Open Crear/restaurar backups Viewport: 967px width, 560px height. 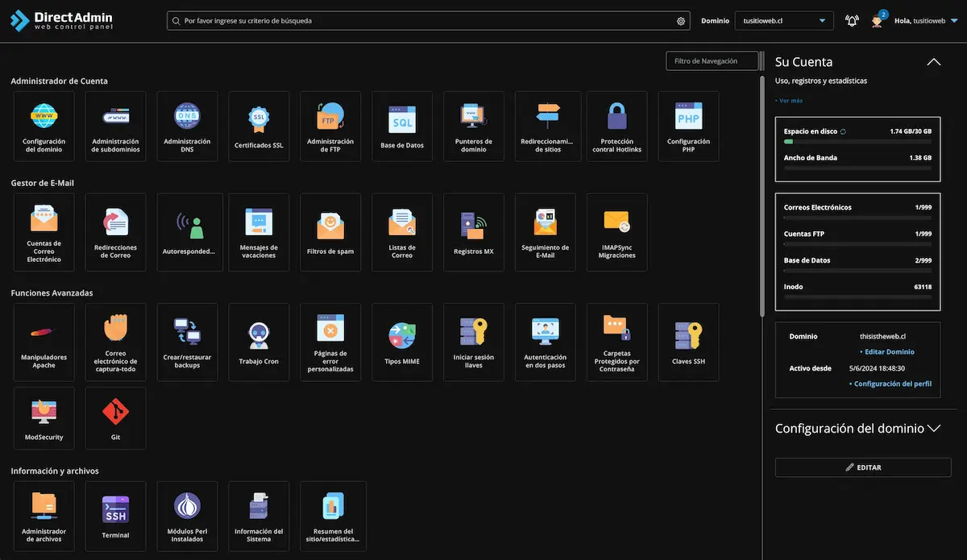click(x=187, y=342)
